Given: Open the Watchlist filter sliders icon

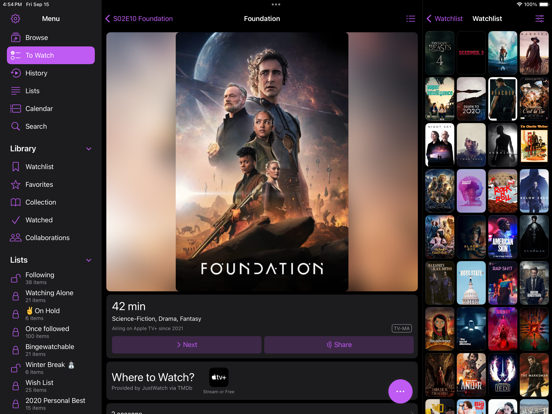Looking at the screenshot, I should click(539, 19).
